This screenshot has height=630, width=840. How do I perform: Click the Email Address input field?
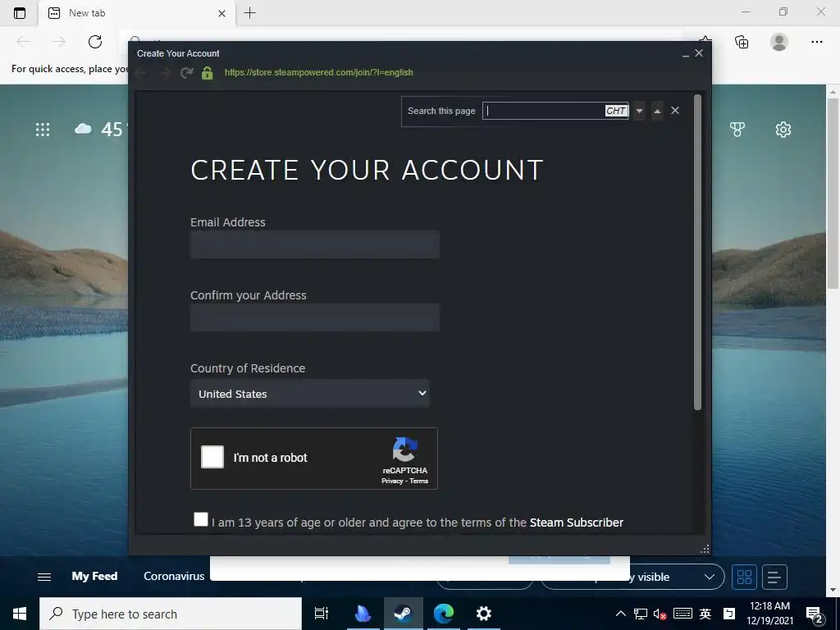pos(315,244)
